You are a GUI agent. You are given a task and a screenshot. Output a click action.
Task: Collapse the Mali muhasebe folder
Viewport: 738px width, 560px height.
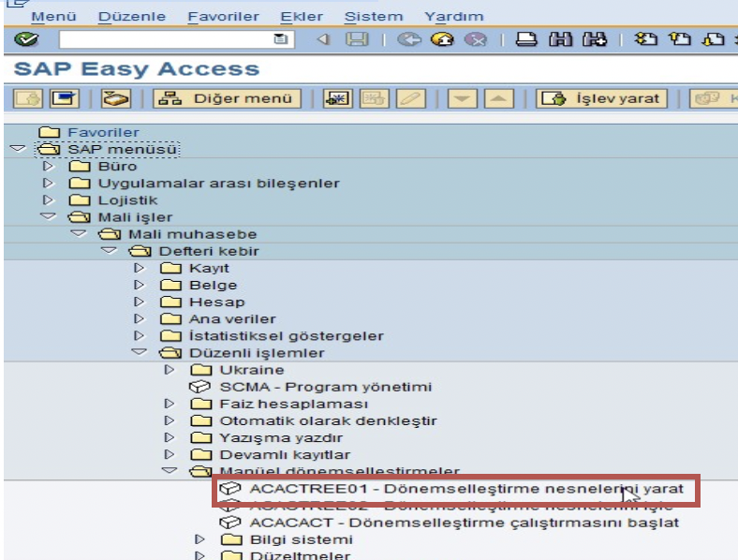click(79, 233)
